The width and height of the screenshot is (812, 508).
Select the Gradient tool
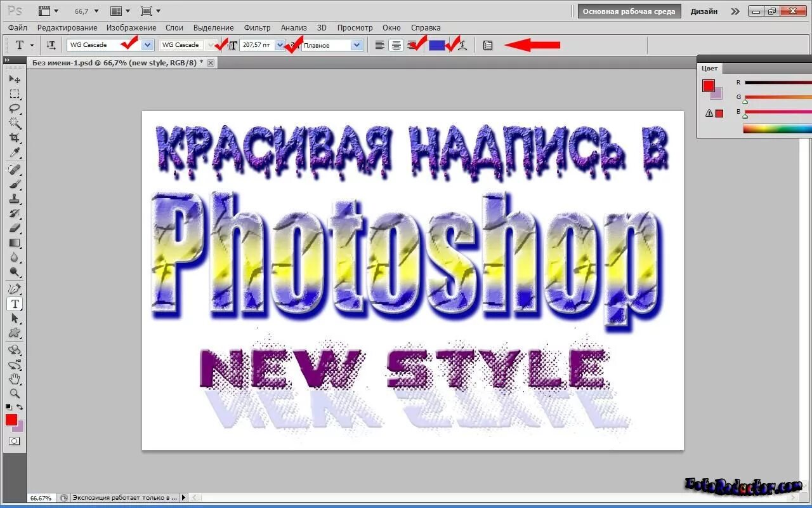15,243
